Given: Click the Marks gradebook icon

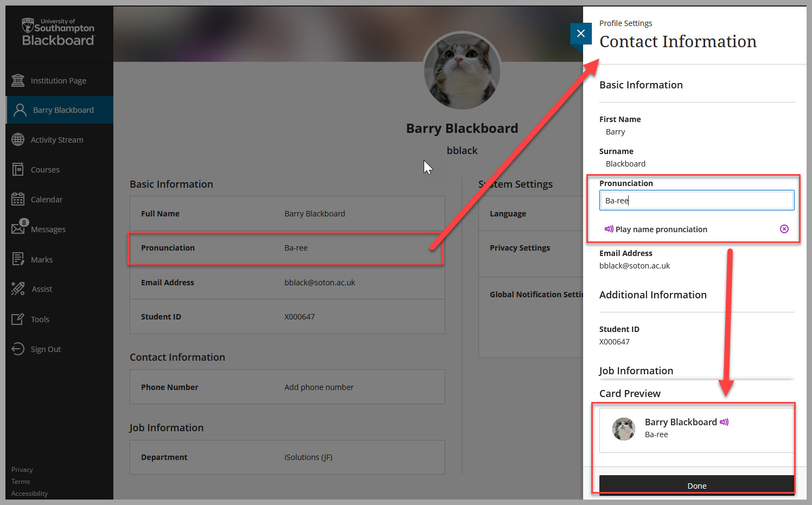Looking at the screenshot, I should coord(18,259).
